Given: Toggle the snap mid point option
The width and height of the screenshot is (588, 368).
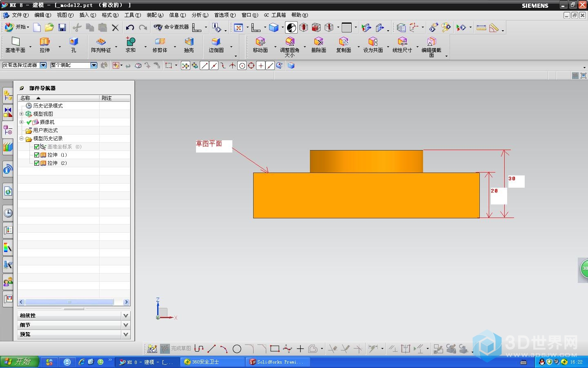Looking at the screenshot, I should 214,65.
